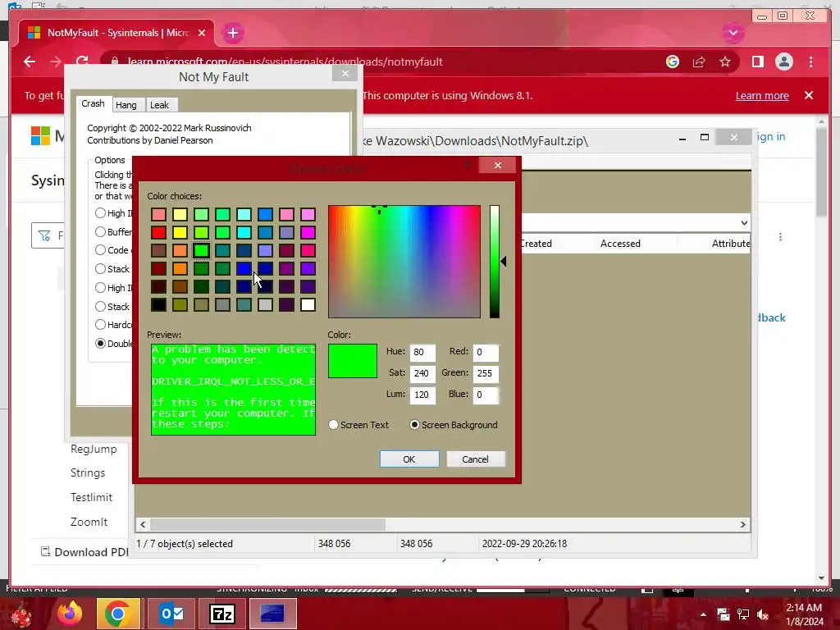Bookmark this page with the star
840x630 pixels.
click(725, 62)
